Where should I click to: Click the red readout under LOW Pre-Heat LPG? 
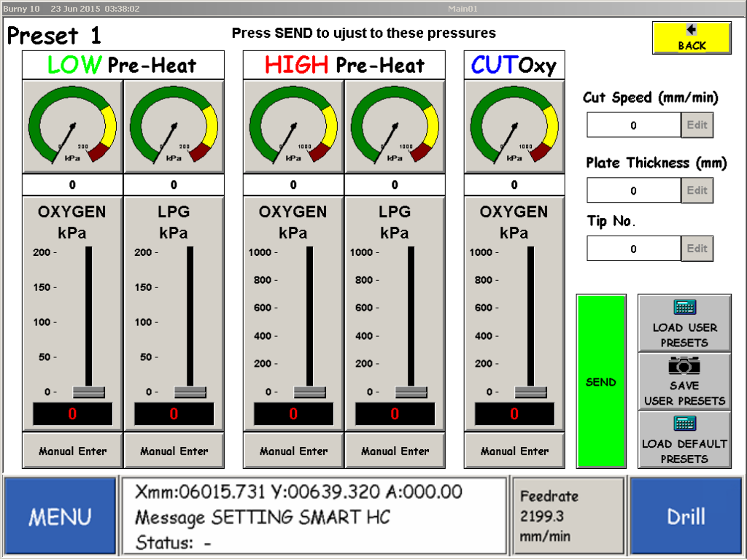point(174,414)
